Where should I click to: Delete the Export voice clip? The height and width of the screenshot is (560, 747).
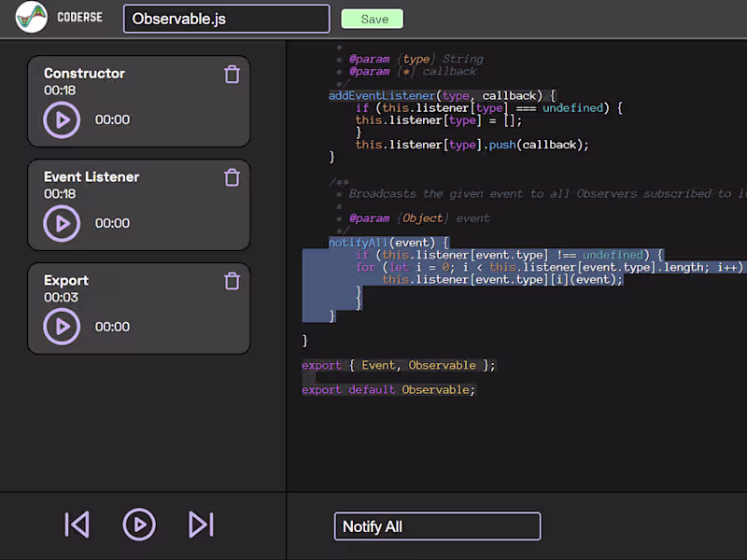[232, 281]
